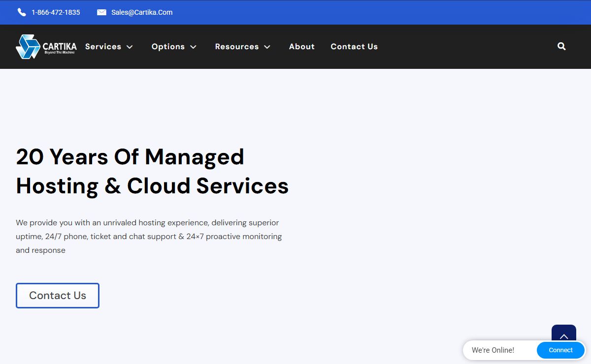Expand the Services dropdown chevron
The width and height of the screenshot is (591, 364).
(130, 47)
